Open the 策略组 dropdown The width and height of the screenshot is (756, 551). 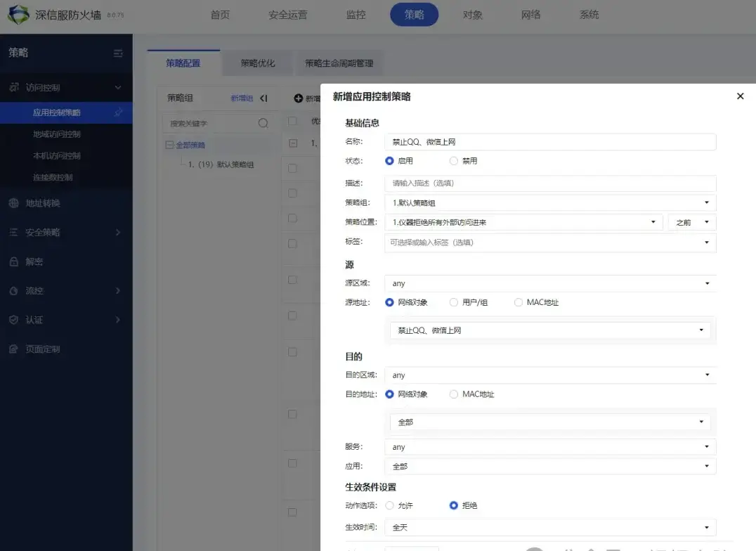pyautogui.click(x=550, y=202)
